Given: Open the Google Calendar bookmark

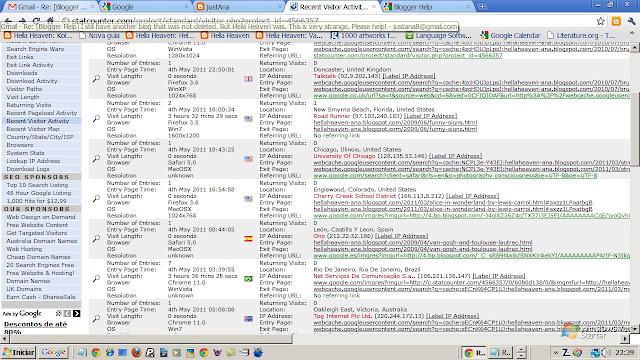Looking at the screenshot, I should pyautogui.click(x=510, y=36).
